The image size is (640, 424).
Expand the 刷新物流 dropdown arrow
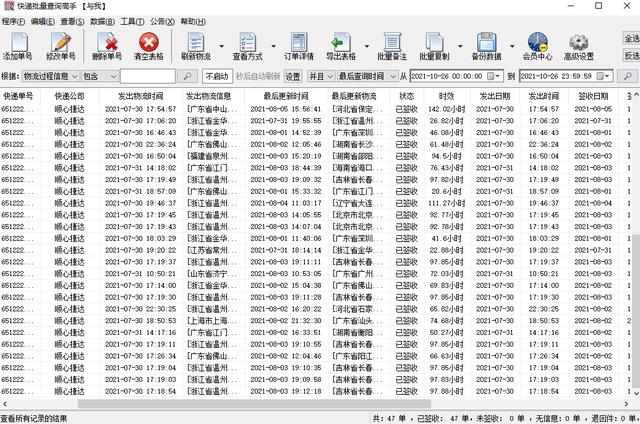222,46
